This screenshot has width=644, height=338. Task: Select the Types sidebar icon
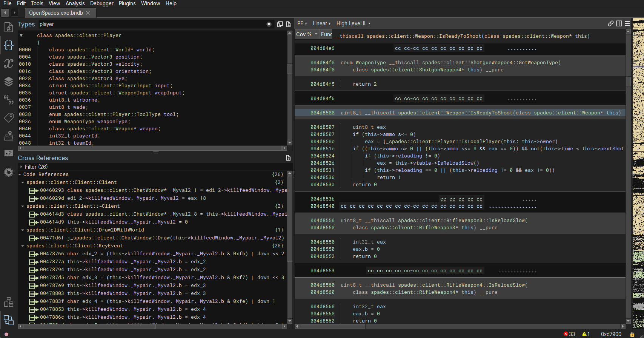(8, 45)
